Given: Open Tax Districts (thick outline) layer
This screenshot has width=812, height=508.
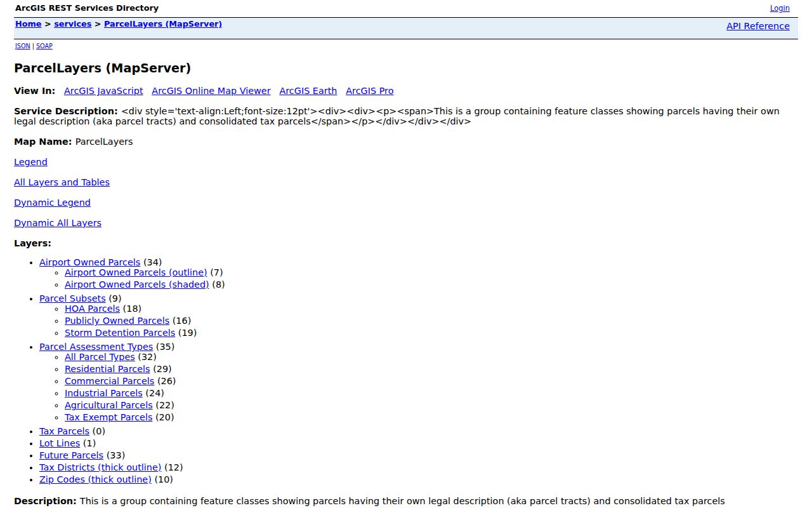Looking at the screenshot, I should click(100, 467).
